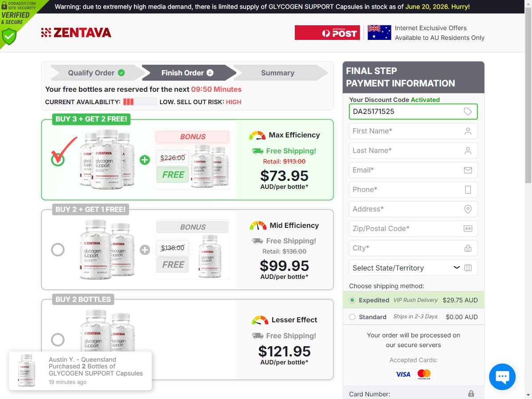The height and width of the screenshot is (399, 532).
Task: Click the grey plus icon in Buy 2 + 1 package
Action: point(145,250)
